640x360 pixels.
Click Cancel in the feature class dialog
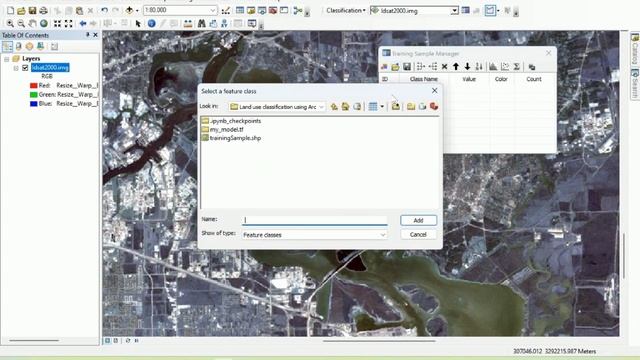coord(418,235)
